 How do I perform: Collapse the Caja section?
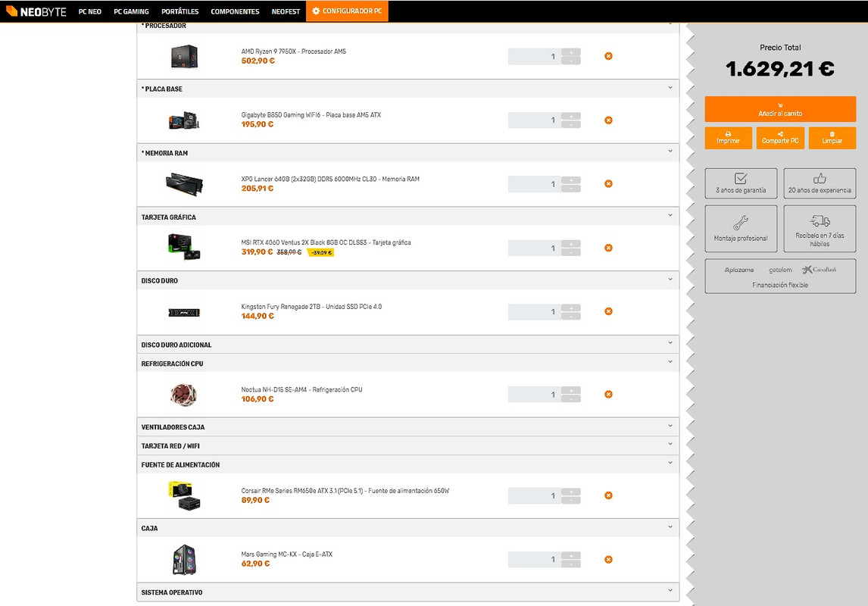tap(670, 527)
